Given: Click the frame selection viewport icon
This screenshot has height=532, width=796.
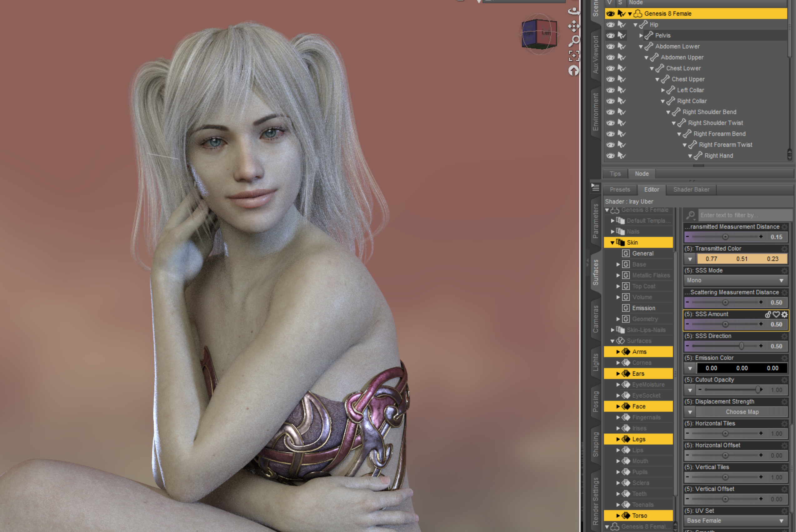Looking at the screenshot, I should (x=573, y=56).
